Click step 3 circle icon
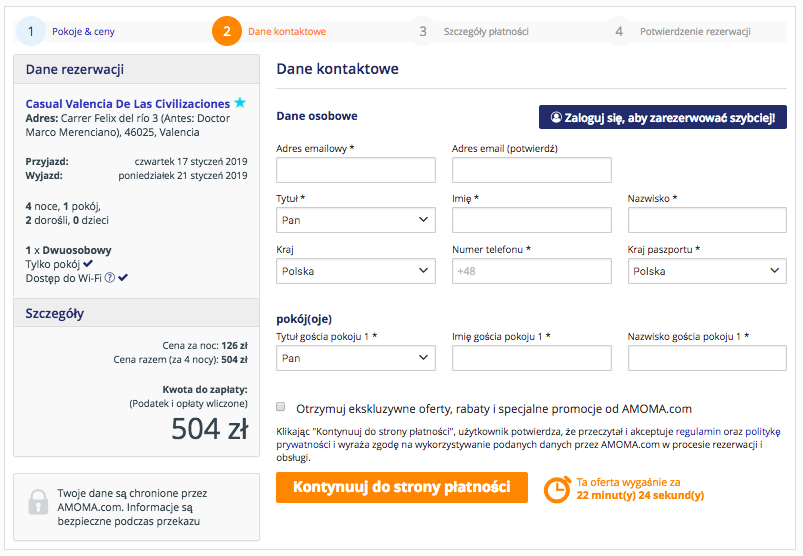Screen dimensions: 803x556 (x=423, y=31)
